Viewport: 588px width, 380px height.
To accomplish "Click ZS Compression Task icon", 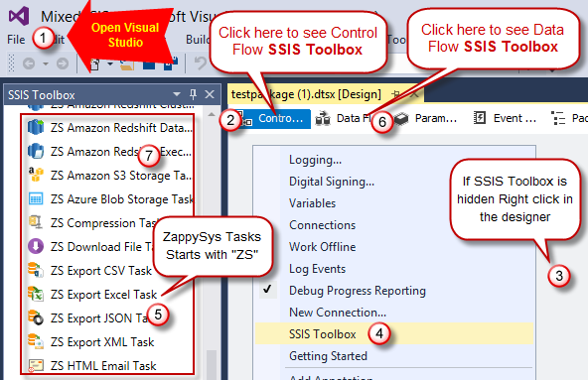I will tap(36, 222).
